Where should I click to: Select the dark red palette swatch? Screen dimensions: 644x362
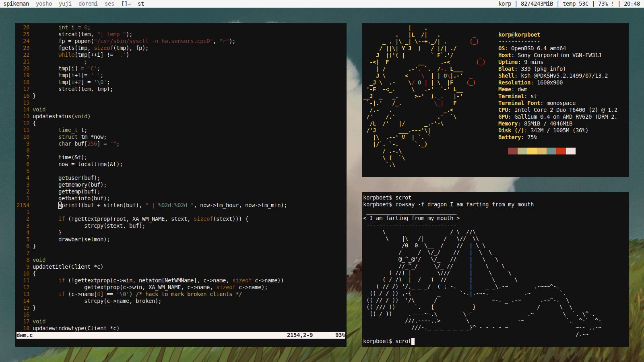click(512, 151)
